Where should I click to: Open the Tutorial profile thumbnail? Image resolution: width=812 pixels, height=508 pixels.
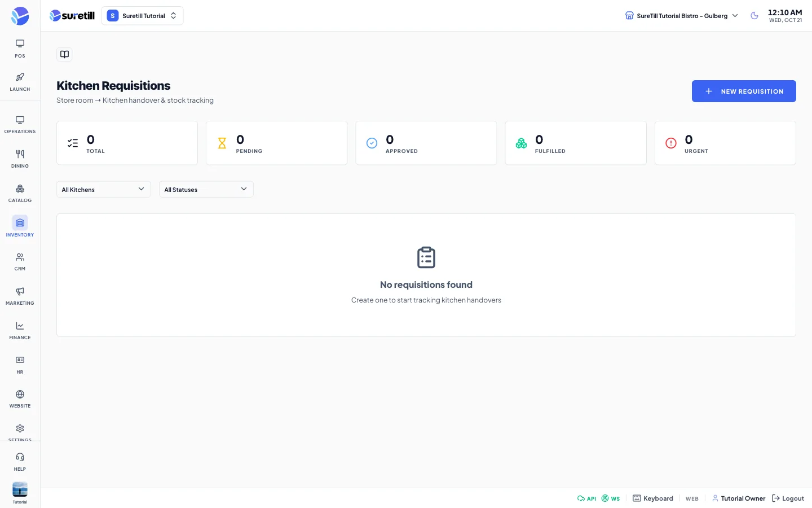tap(20, 489)
